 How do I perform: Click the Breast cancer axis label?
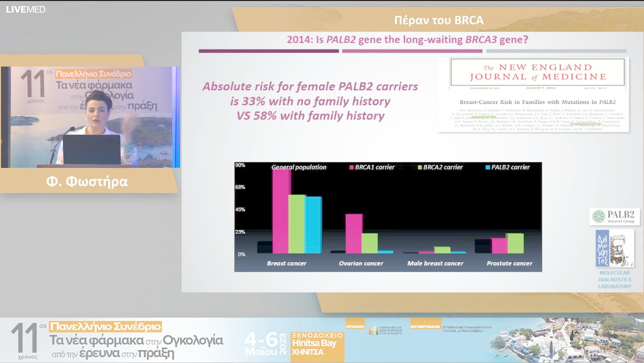[287, 263]
